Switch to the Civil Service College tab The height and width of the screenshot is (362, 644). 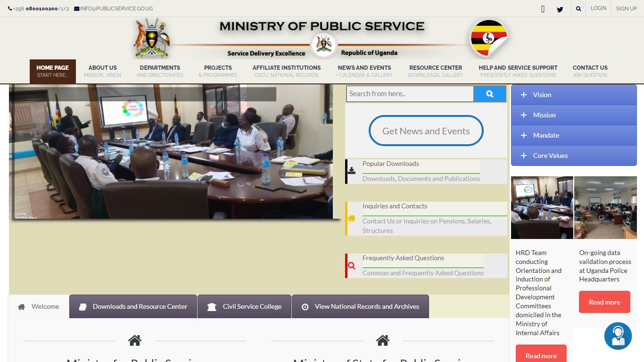pos(244,306)
